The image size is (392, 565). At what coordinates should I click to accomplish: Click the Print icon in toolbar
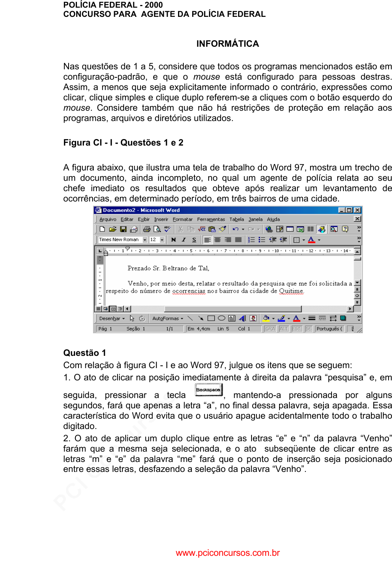click(147, 229)
